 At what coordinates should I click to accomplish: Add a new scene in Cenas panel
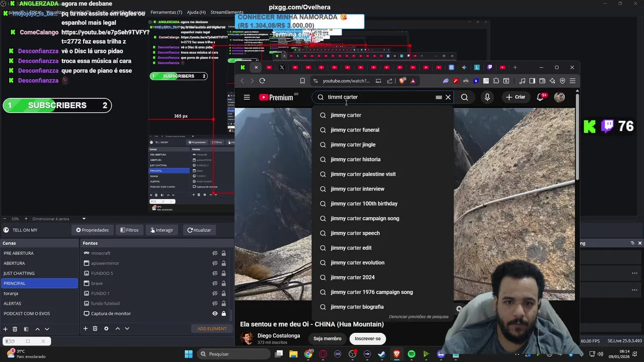coord(5,329)
